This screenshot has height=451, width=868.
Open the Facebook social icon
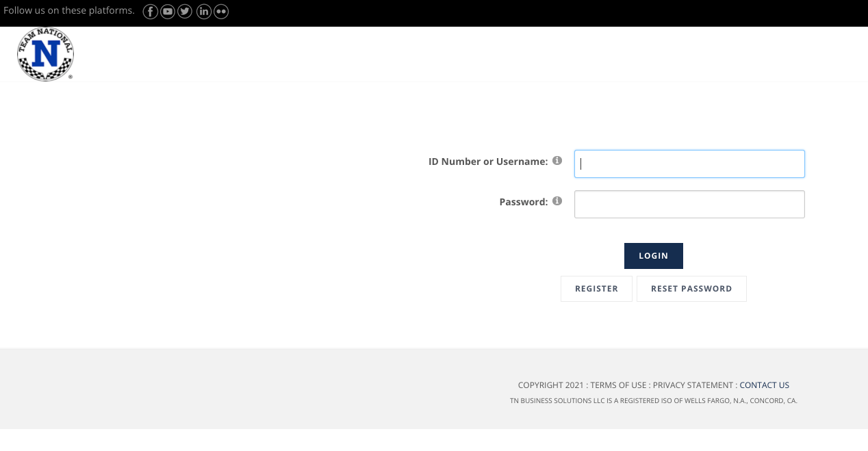[x=151, y=12]
